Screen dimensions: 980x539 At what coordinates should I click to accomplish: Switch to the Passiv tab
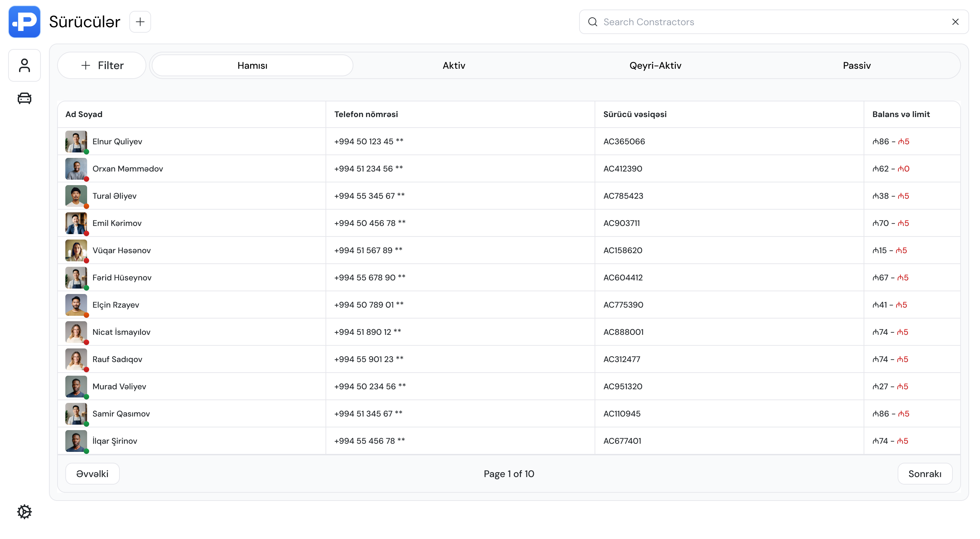point(856,65)
